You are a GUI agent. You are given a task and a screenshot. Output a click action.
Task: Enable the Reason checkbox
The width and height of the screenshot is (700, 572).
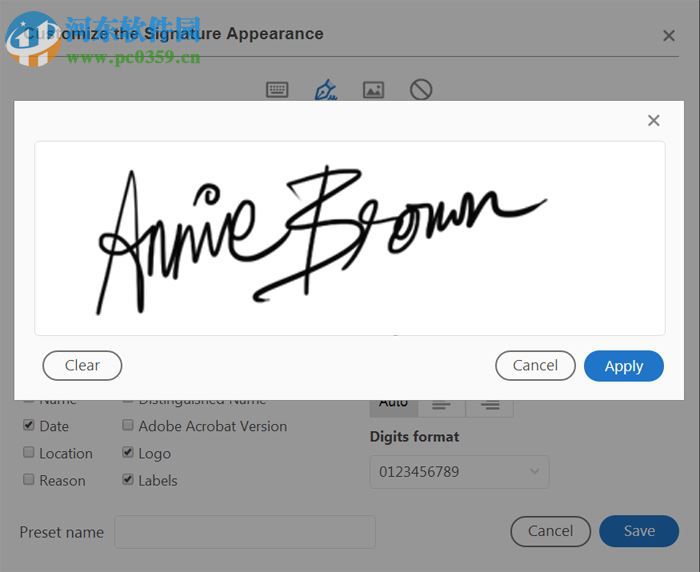pyautogui.click(x=29, y=480)
